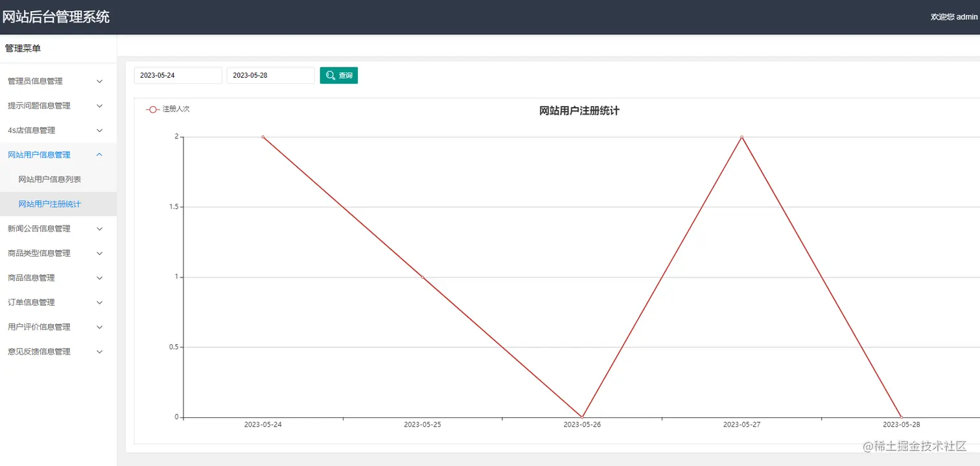This screenshot has width=980, height=466.
Task: Expand the 4s店信息管理 chevron
Action: pos(100,130)
